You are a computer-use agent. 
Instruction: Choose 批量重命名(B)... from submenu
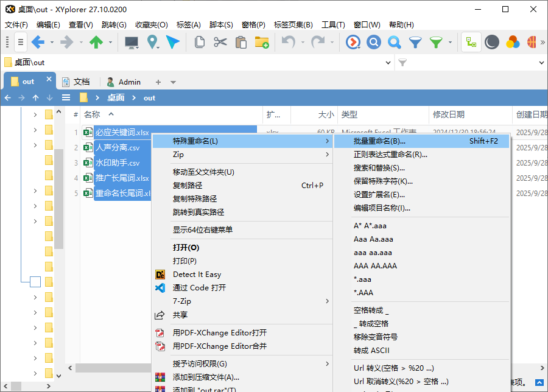point(379,141)
